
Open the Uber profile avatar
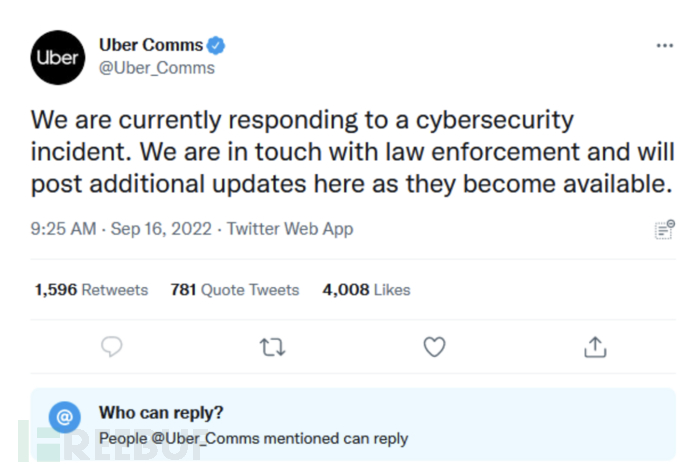58,57
